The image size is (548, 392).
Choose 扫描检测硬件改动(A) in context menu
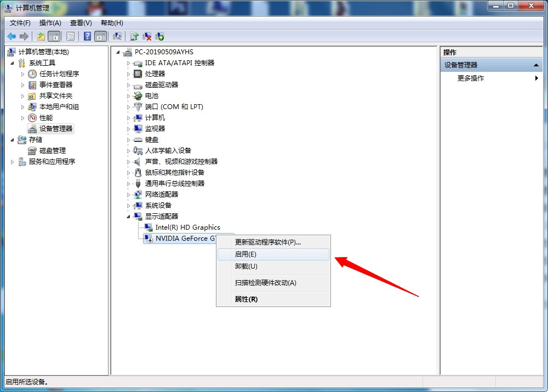tap(273, 283)
